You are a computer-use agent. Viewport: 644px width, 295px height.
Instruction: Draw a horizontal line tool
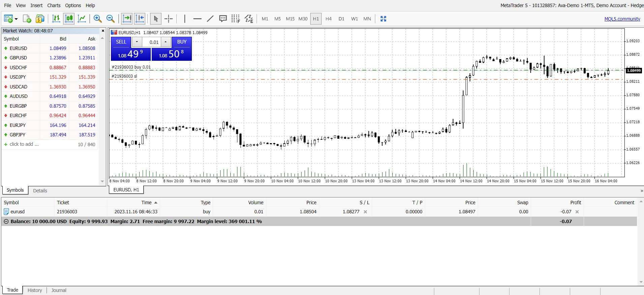(197, 19)
